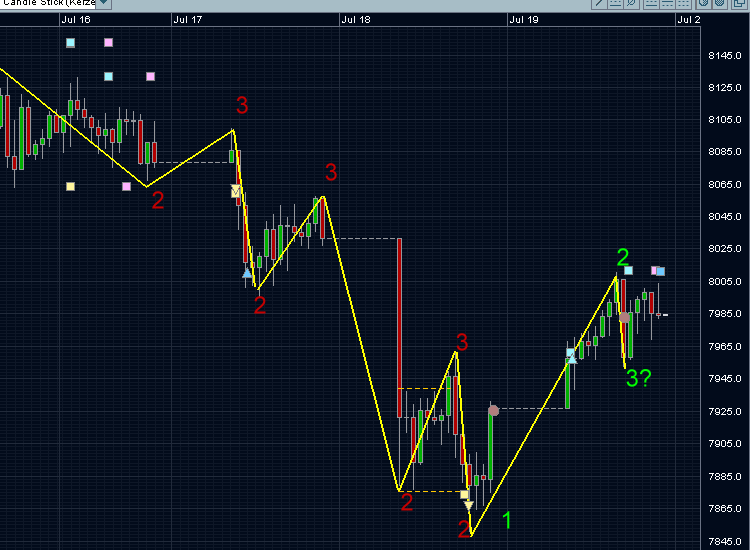The width and height of the screenshot is (750, 550).
Task: Open the Candle Stick chart type dropdown
Action: pos(104,3)
